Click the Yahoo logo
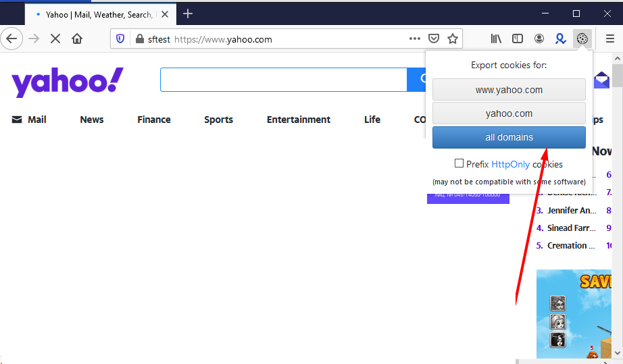 coord(68,82)
